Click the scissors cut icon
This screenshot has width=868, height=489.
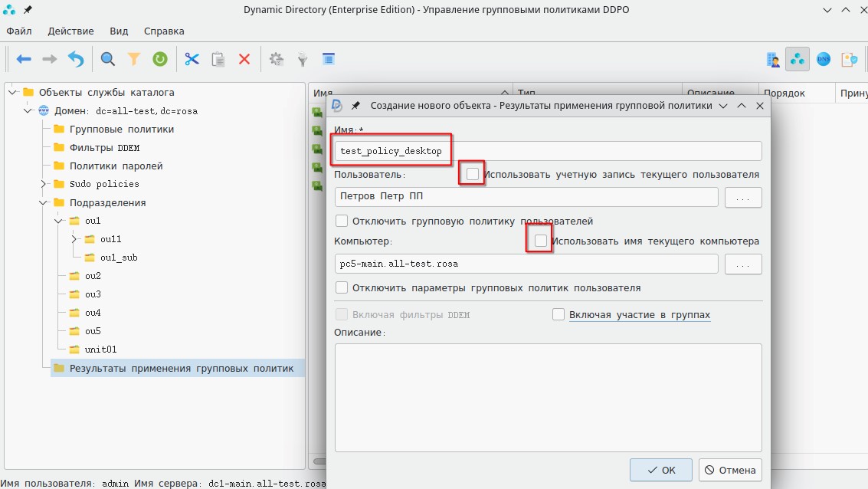(192, 59)
